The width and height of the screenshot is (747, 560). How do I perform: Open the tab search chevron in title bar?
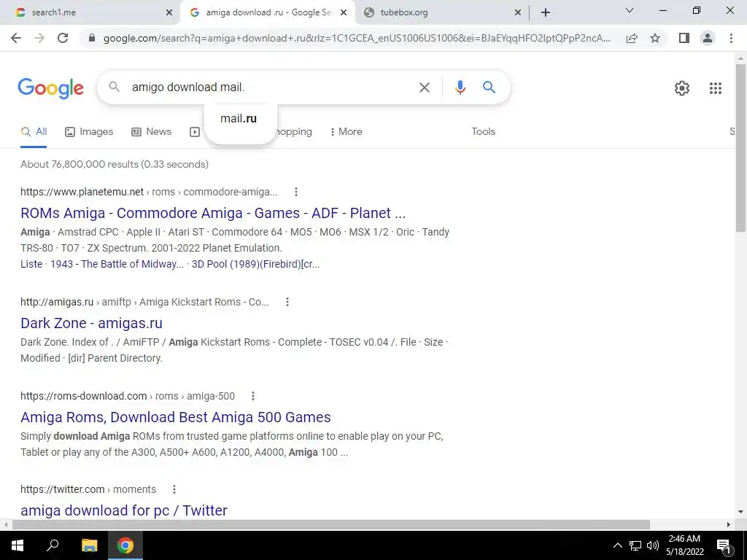coord(630,10)
